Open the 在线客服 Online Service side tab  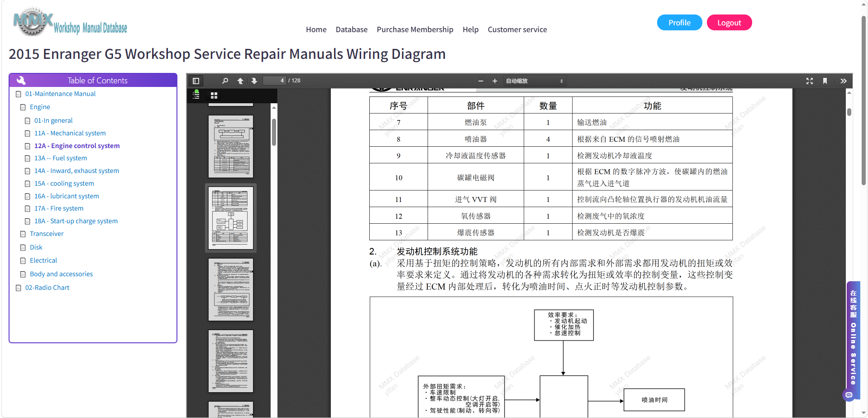point(853,340)
